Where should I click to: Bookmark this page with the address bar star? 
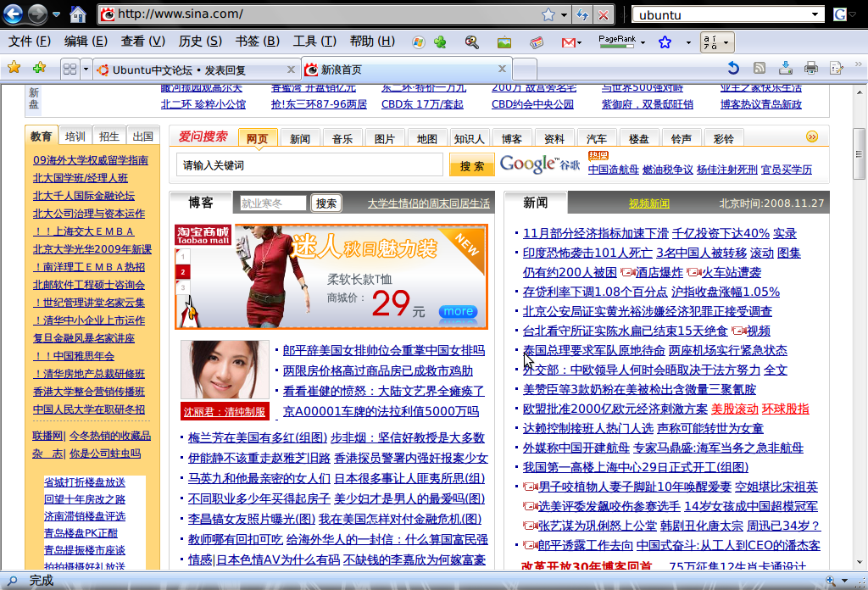pos(548,15)
